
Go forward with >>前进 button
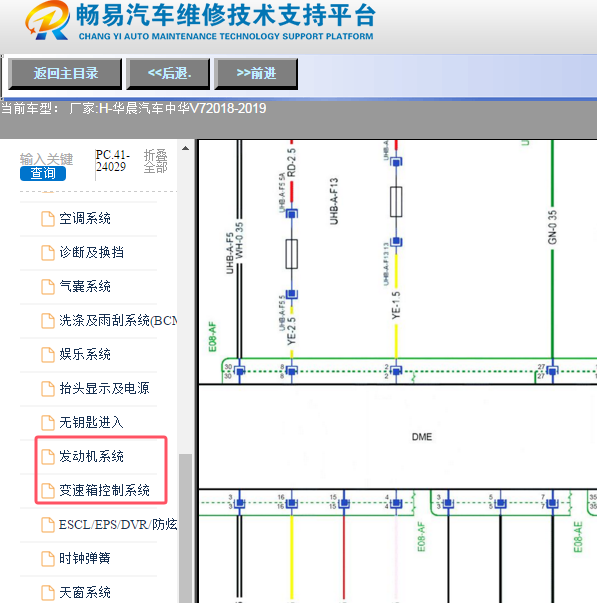click(x=256, y=73)
